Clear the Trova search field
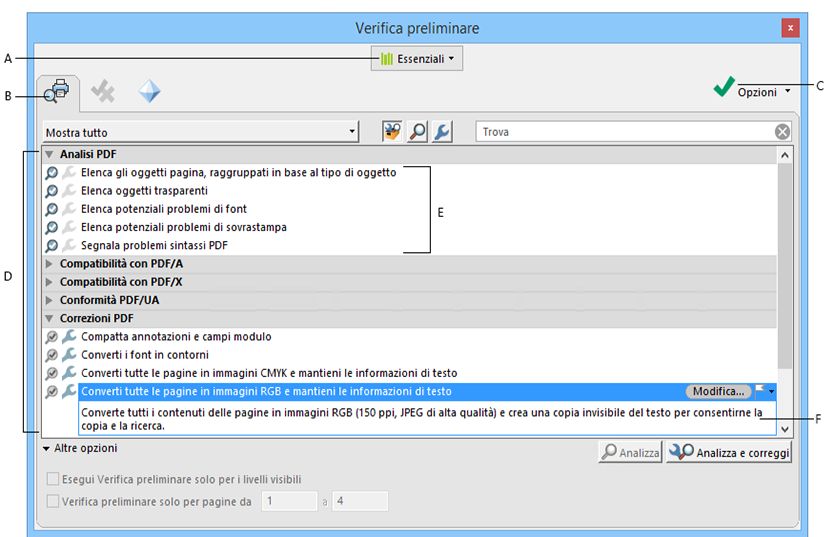Image resolution: width=834 pixels, height=537 pixels. tap(782, 132)
